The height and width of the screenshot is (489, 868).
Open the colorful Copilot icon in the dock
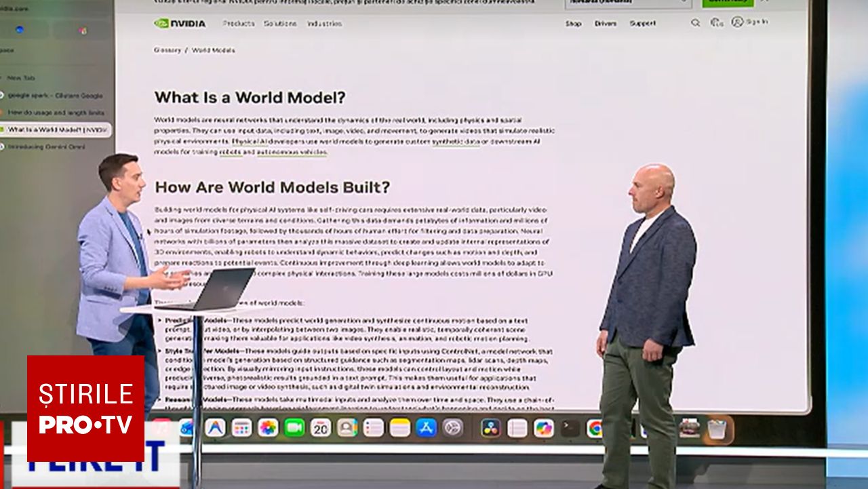point(544,428)
